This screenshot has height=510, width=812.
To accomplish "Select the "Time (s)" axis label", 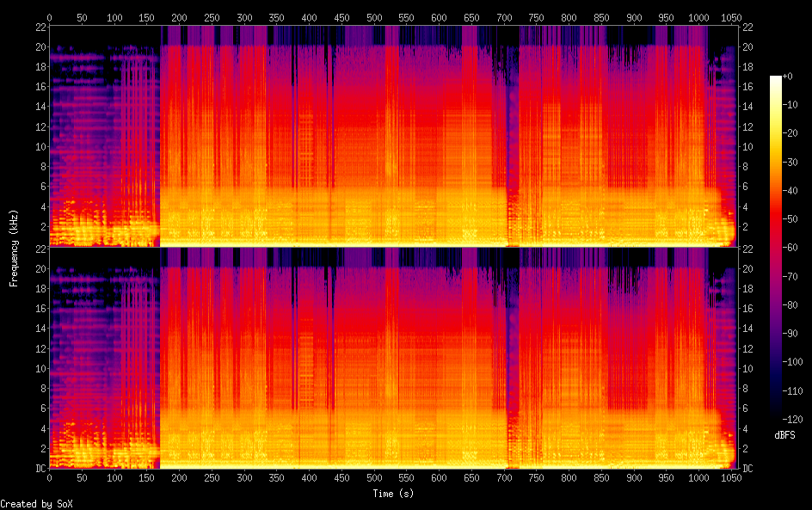I will (391, 494).
